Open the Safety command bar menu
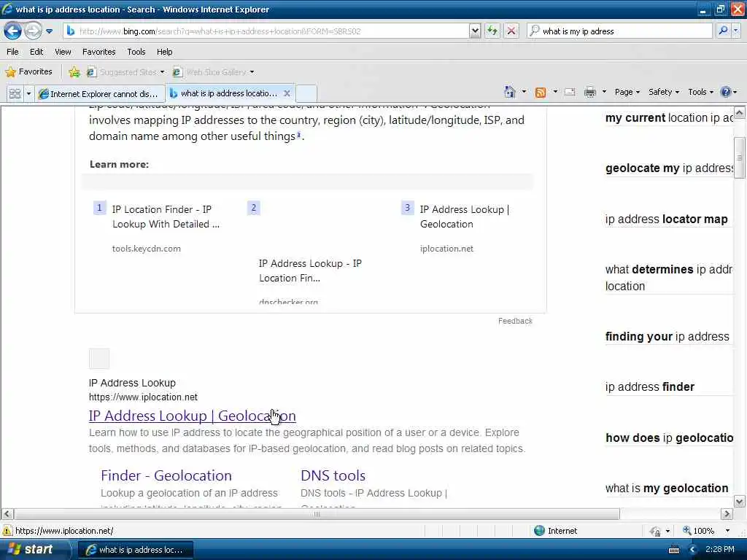Screen dimensions: 747x560 (664, 92)
